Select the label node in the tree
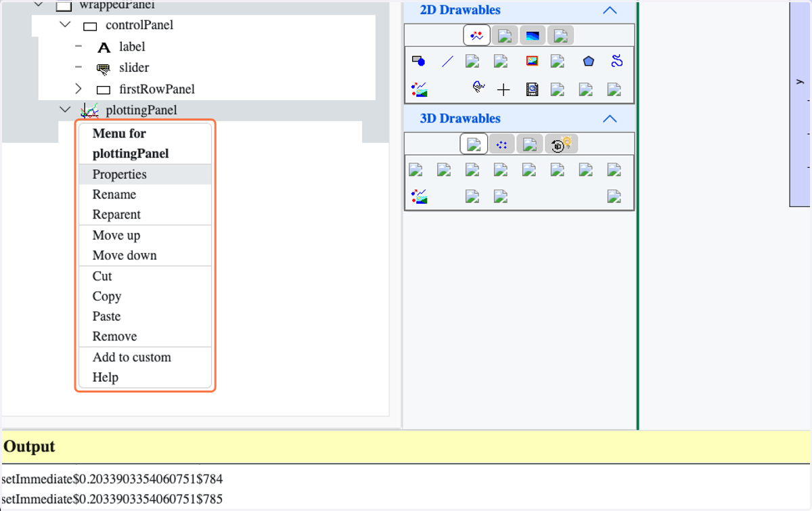812x511 pixels. click(x=132, y=47)
